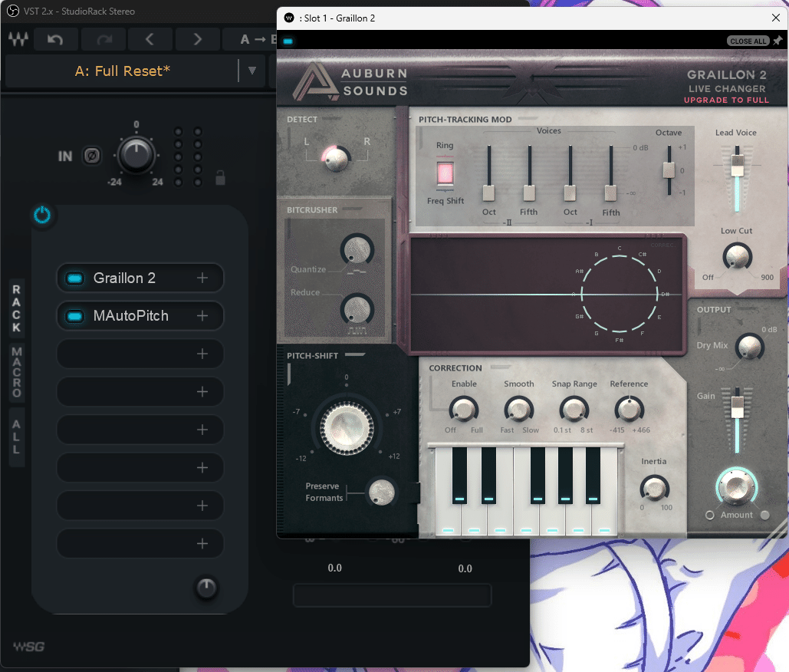Add plugin to sixth empty rack slot

click(202, 468)
